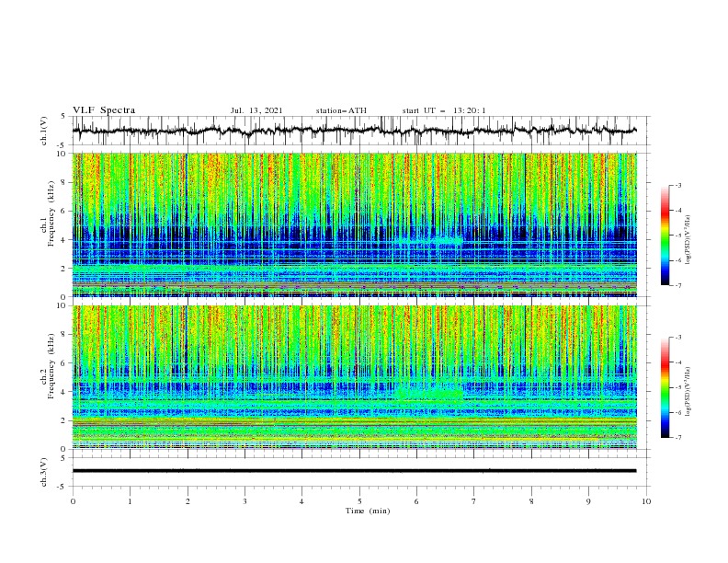Click the "0" tick on the time axis
This screenshot has height=563, width=728.
pyautogui.click(x=73, y=501)
